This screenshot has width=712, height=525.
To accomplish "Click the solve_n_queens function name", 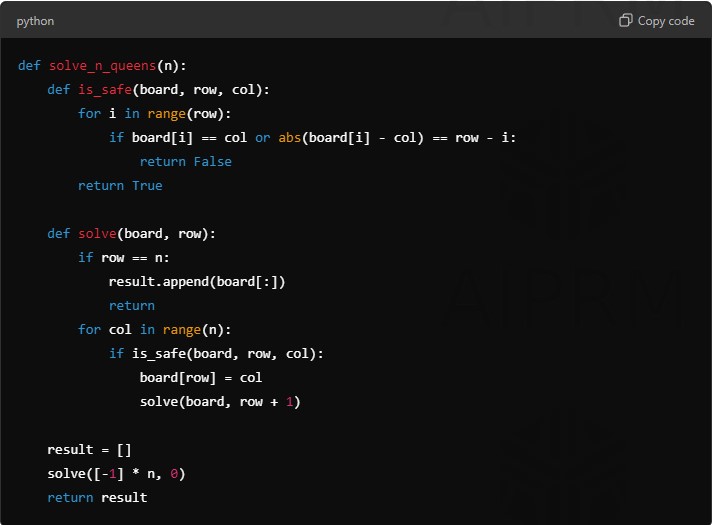I will pyautogui.click(x=103, y=66).
